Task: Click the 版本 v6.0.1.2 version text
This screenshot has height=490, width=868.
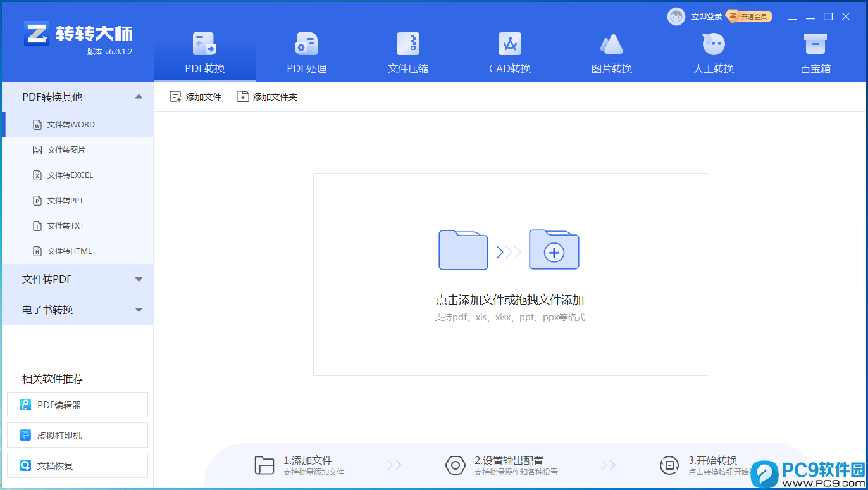Action: 109,52
